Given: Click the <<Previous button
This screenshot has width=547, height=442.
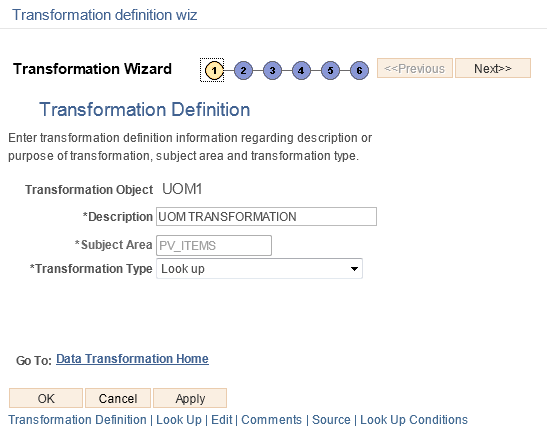Looking at the screenshot, I should (x=415, y=68).
